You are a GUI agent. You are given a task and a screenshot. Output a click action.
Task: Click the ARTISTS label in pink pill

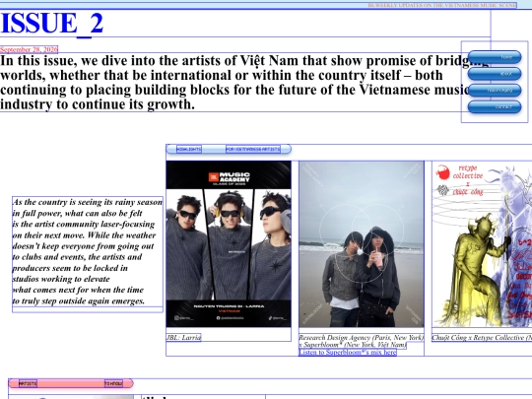tap(28, 383)
